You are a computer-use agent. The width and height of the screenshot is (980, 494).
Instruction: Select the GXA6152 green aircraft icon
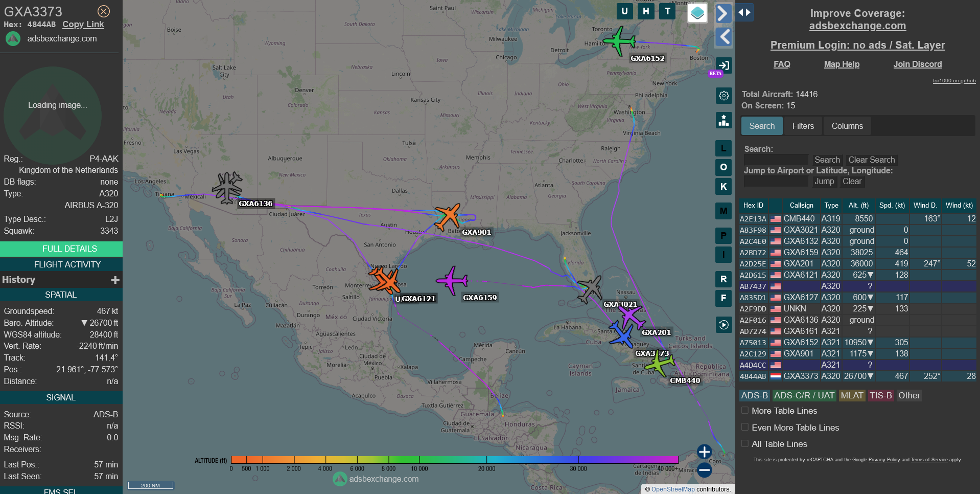point(619,40)
